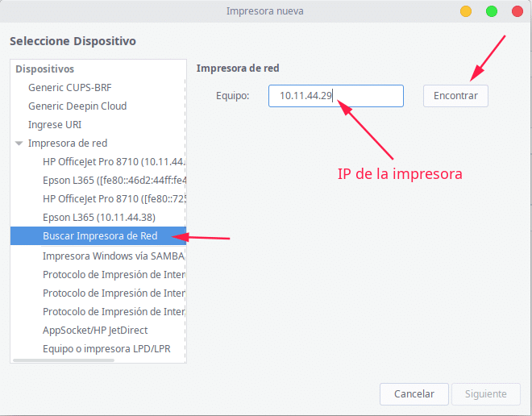Viewport: 532px width, 416px height.
Task: Choose Ingrese URI option
Action: pos(55,125)
